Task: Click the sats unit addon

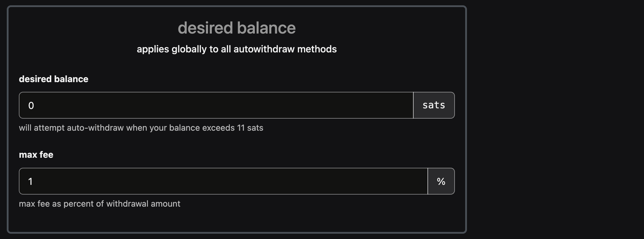Action: (434, 105)
